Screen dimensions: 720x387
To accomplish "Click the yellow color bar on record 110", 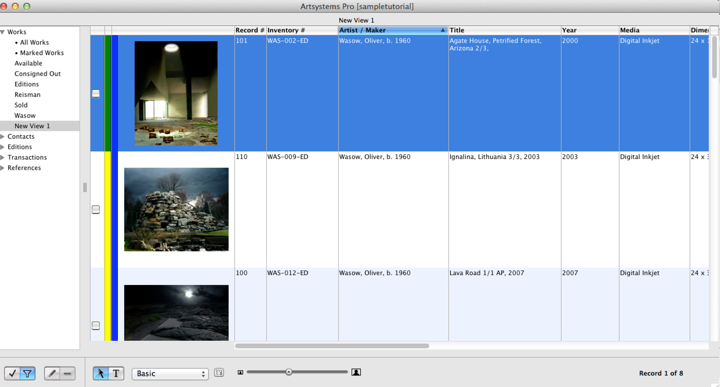I will click(108, 209).
